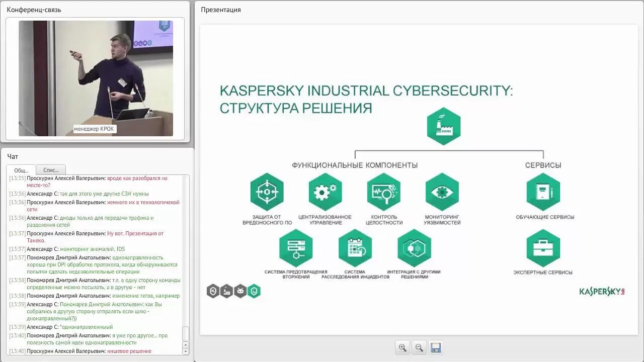Click the Kaspersky logo on the slide

pyautogui.click(x=602, y=291)
